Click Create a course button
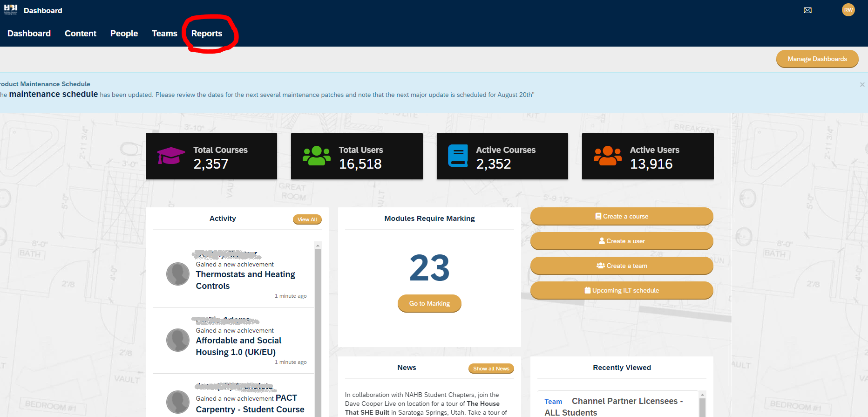 pyautogui.click(x=621, y=216)
